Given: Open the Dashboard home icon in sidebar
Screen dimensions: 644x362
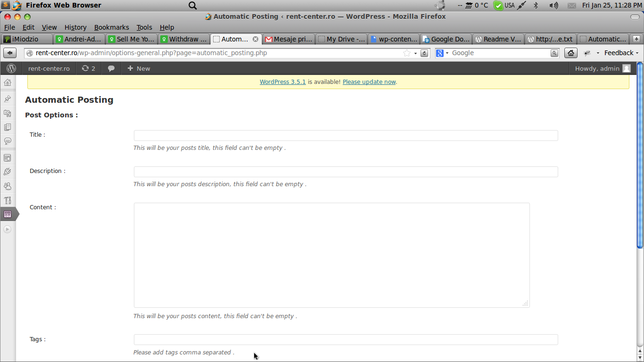Looking at the screenshot, I should [x=8, y=82].
